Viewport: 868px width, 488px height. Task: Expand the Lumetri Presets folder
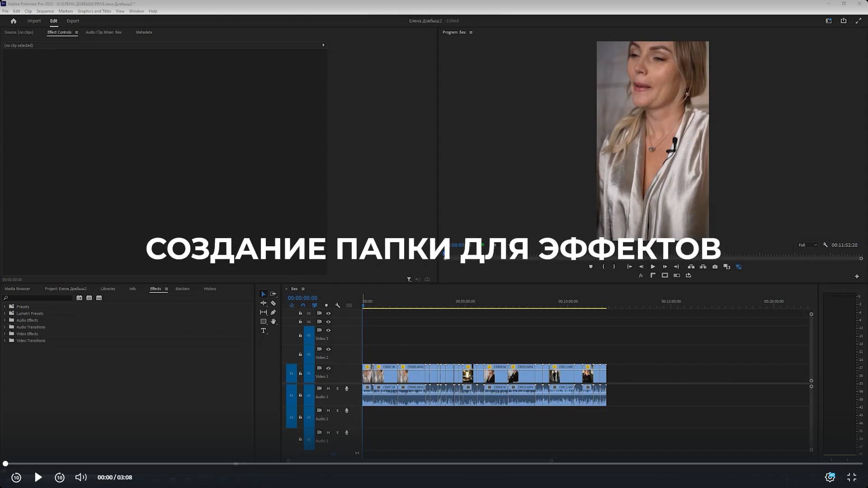tap(5, 313)
